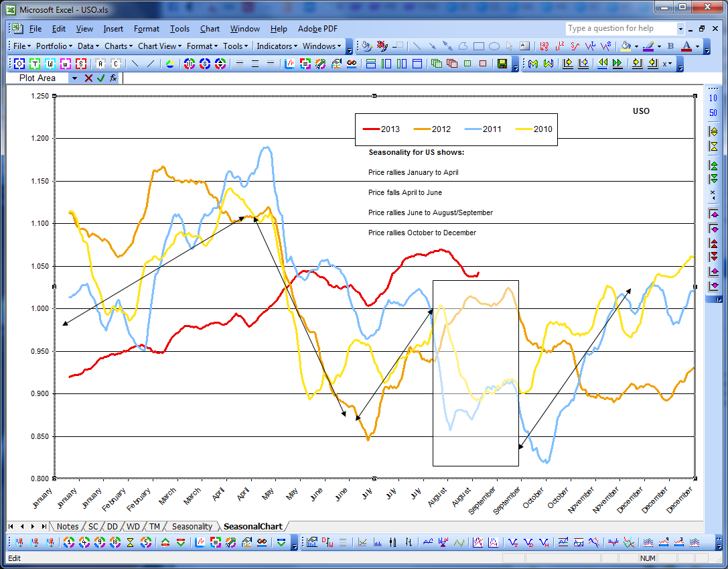Viewport: 728px width, 569px height.
Task: Click the last-sheet navigation arrow
Action: tap(44, 526)
